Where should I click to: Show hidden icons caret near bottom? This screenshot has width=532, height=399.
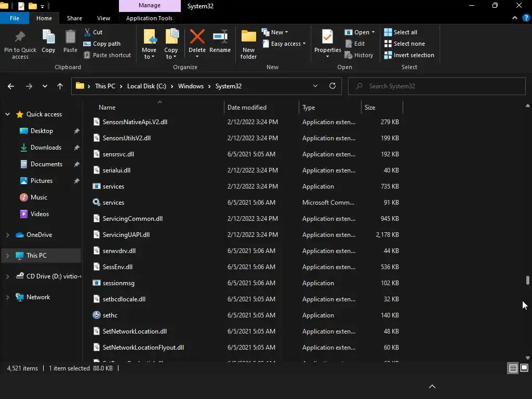(x=432, y=386)
